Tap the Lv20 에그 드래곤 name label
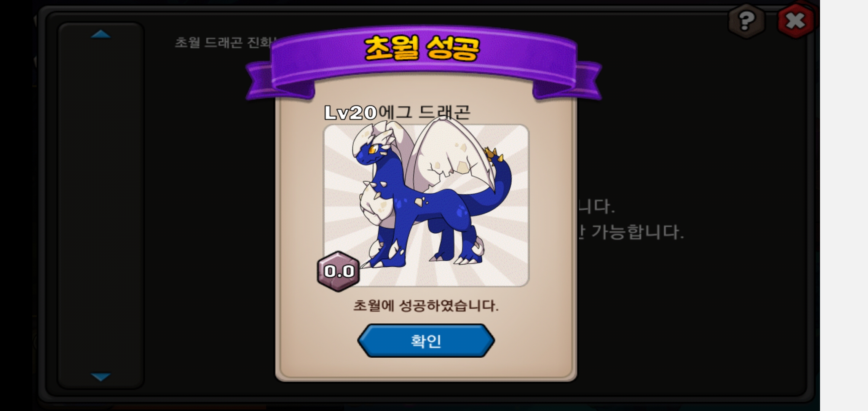 coord(397,113)
